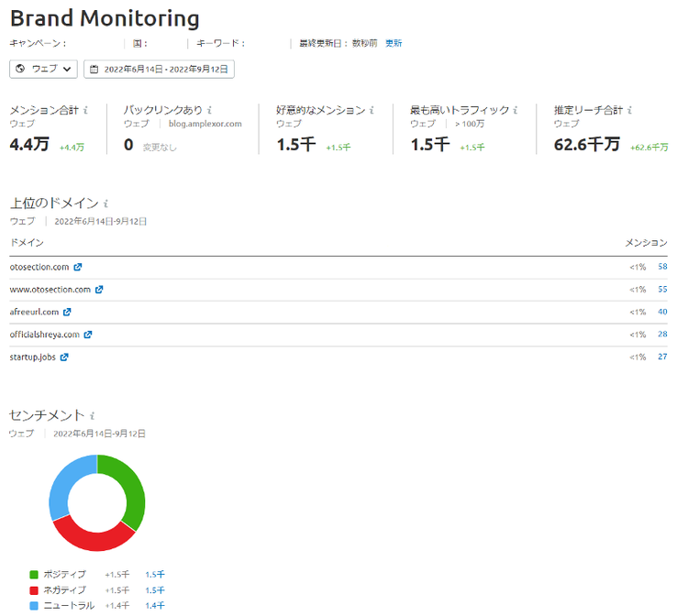The image size is (688, 616).
Task: Open mention count 55 for www.otosection.com
Action: pyautogui.click(x=662, y=290)
